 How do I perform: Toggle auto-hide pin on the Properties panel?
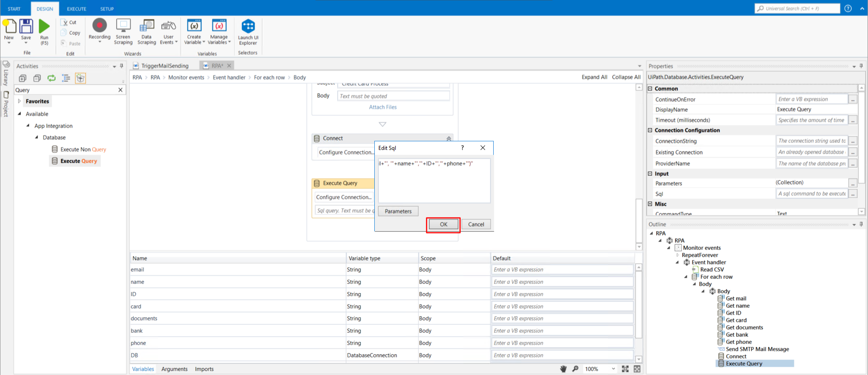click(x=861, y=66)
